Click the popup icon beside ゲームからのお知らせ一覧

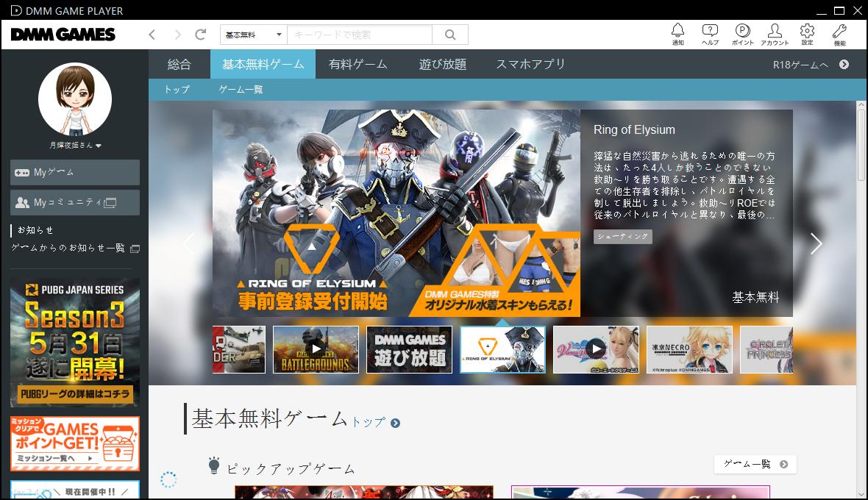(x=135, y=249)
